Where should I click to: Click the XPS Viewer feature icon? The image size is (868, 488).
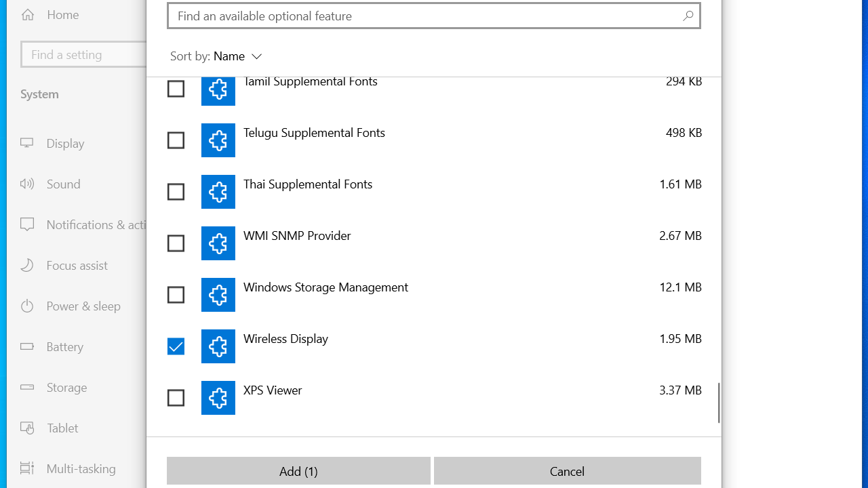[x=218, y=398]
